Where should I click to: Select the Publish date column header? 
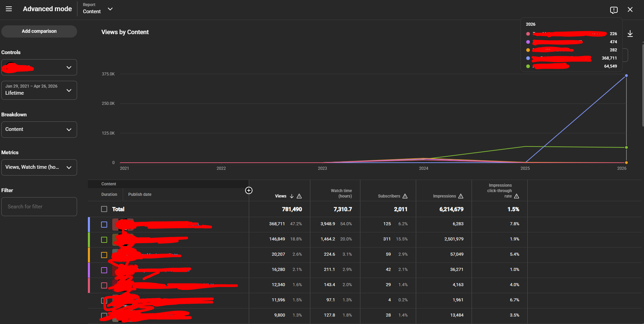[140, 194]
